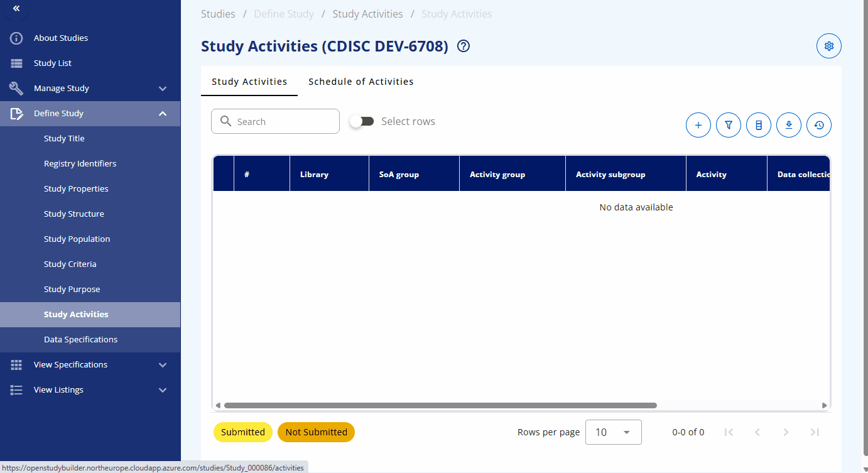
Task: Click the magnifier icon in Search box
Action: coord(225,122)
